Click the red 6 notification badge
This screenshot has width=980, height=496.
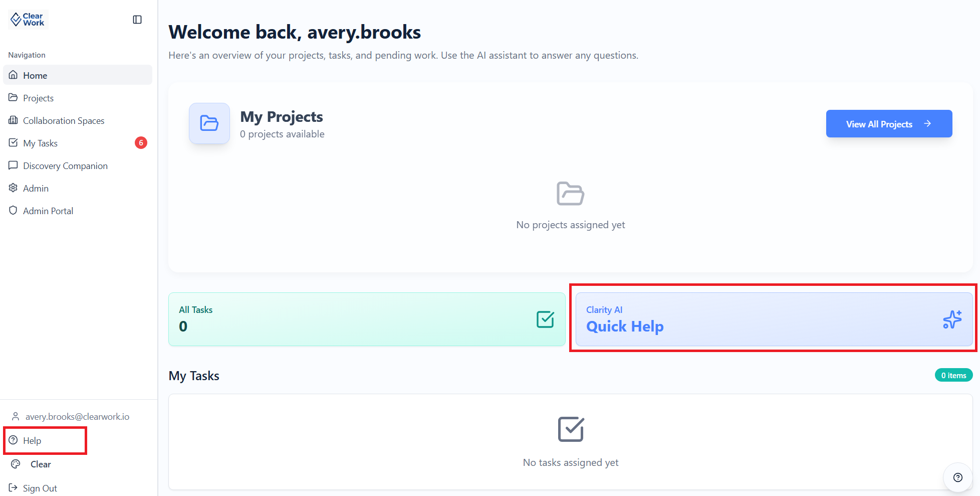click(141, 143)
